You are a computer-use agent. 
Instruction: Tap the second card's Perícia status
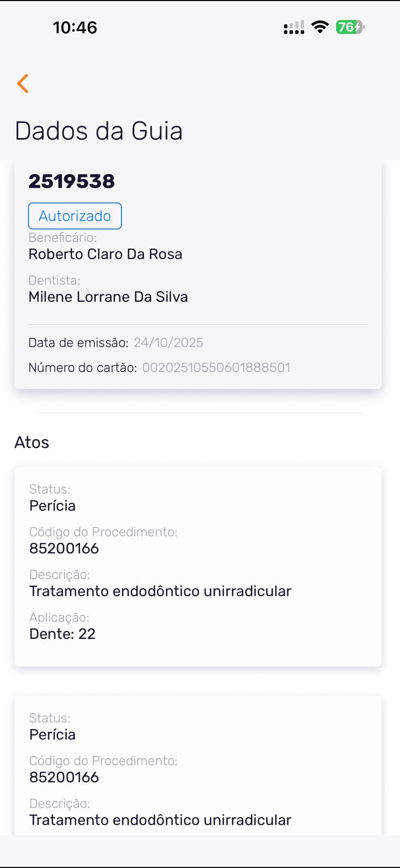pos(52,735)
